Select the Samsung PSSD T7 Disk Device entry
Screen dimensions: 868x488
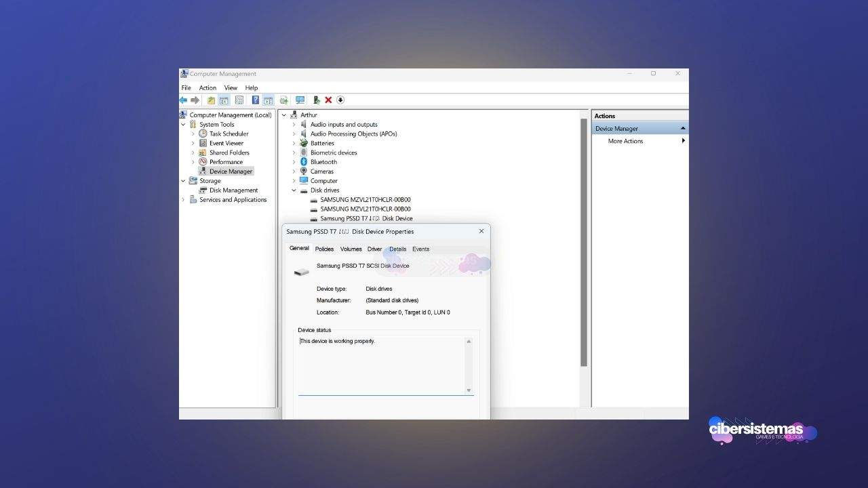click(x=366, y=219)
